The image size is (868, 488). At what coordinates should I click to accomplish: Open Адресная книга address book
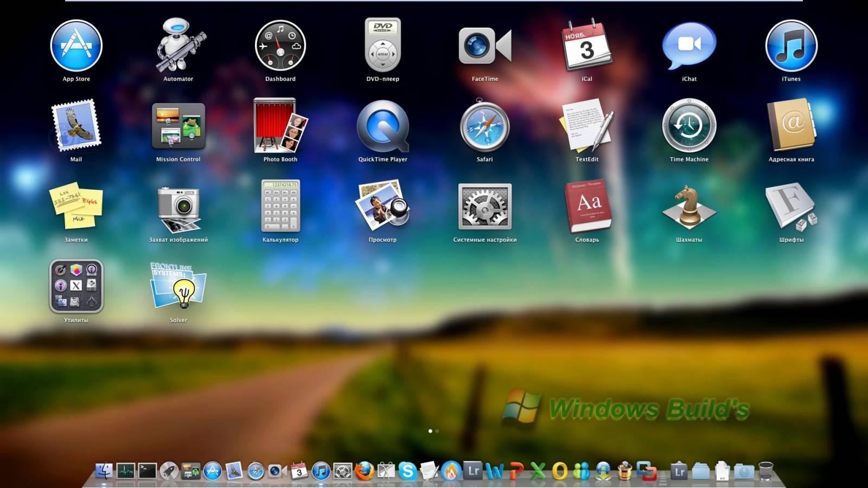[791, 126]
